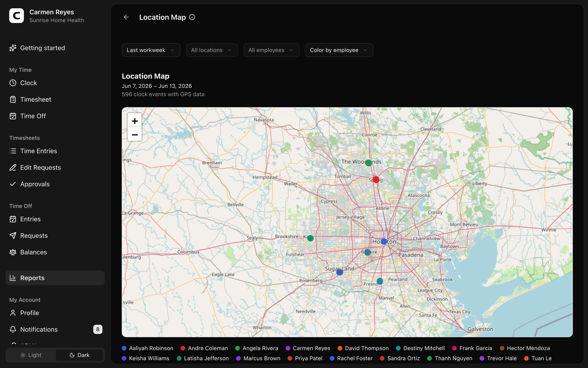Open Requests under Time Off
The width and height of the screenshot is (588, 368).
point(55,236)
